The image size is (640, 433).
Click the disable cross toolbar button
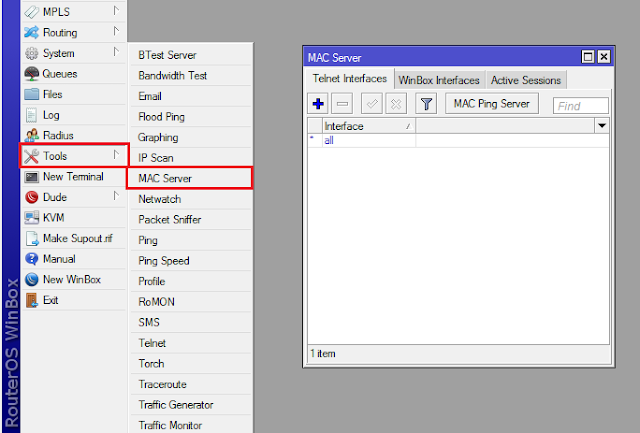coord(396,104)
